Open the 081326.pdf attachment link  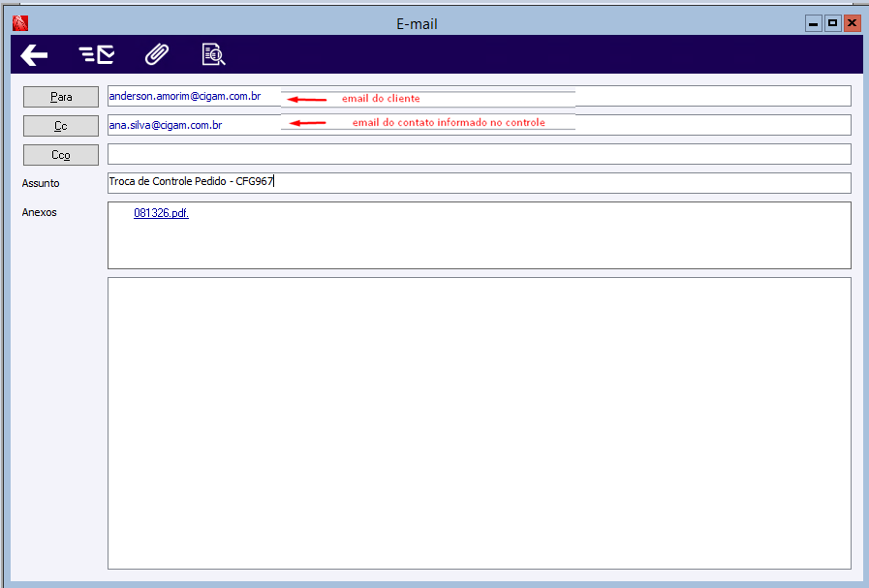161,213
